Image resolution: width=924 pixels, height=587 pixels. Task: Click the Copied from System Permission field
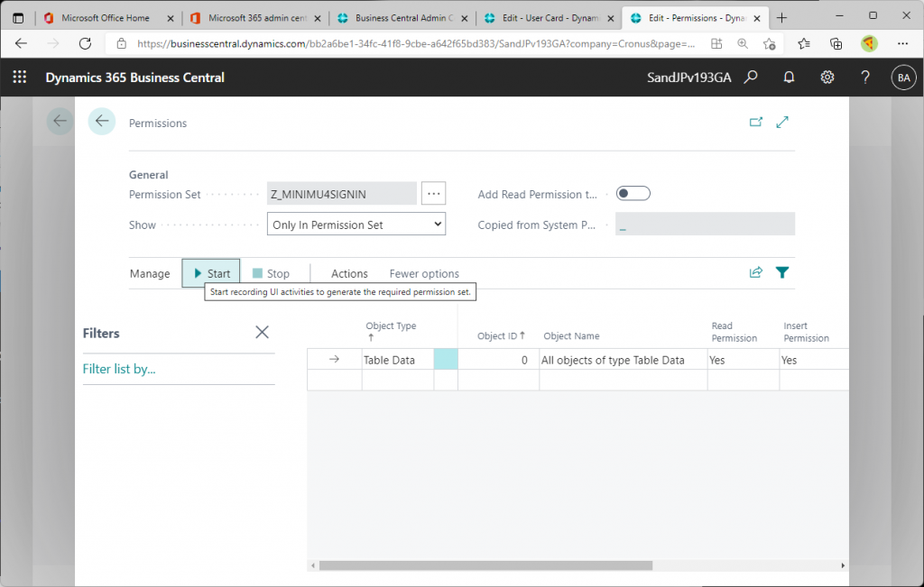tap(705, 225)
